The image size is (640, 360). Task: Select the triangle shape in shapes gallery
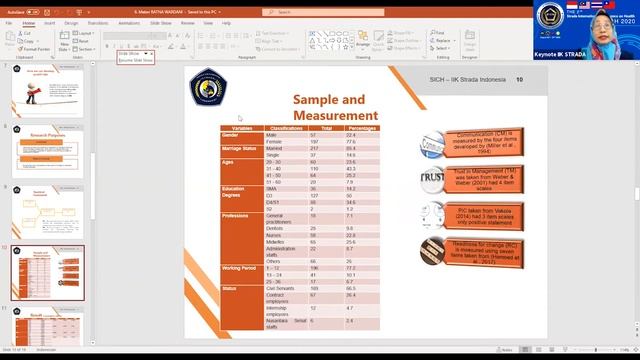(x=313, y=40)
